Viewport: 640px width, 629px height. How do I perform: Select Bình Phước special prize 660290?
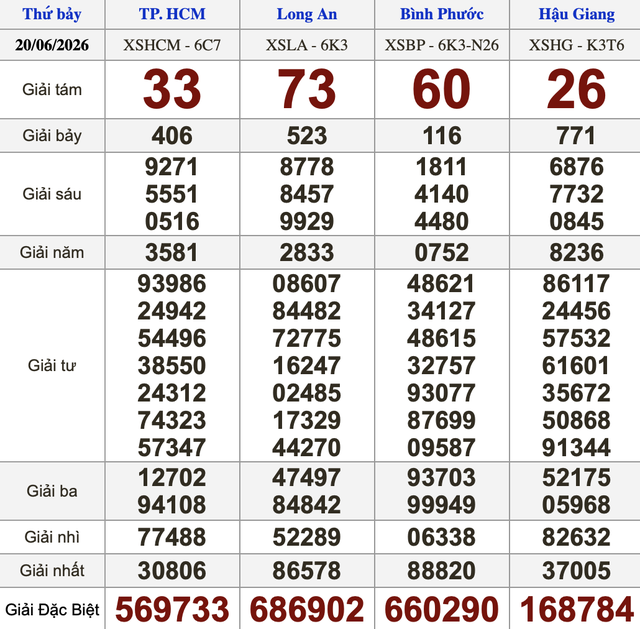442,609
